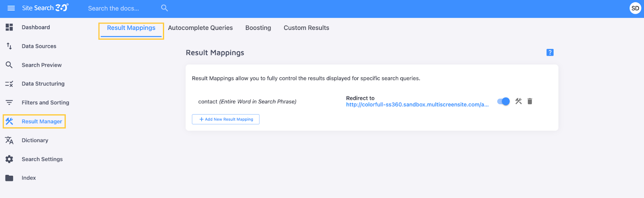Click the blue help question mark icon
This screenshot has width=644, height=198.
pos(550,52)
